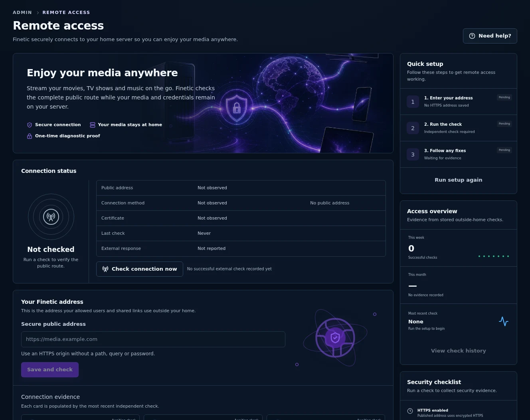Click the Certificate row label
The image size is (530, 420).
point(113,218)
